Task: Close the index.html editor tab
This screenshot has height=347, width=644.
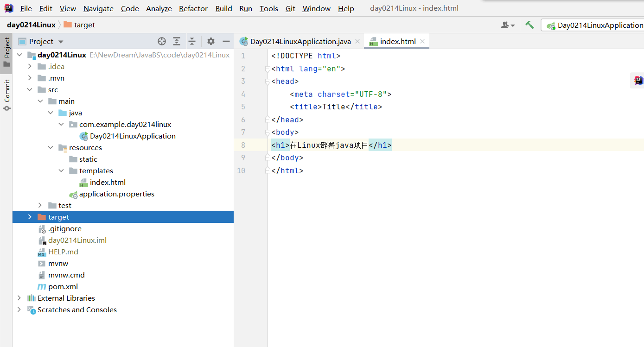Action: (422, 41)
